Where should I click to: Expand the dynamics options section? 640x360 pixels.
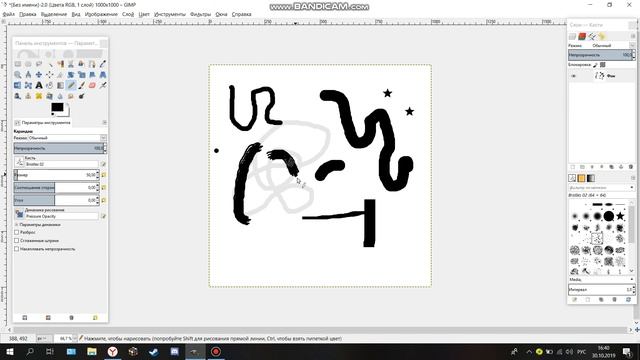(17, 224)
